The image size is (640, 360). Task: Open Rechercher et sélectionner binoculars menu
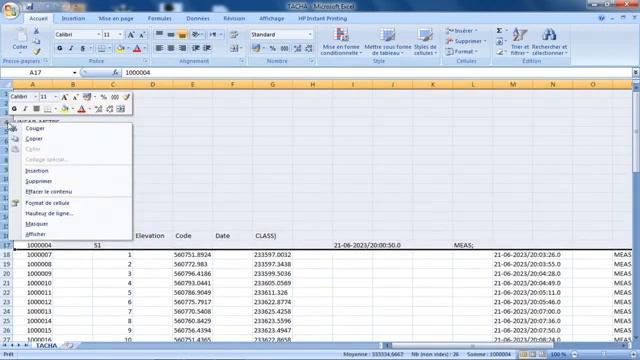tap(549, 42)
